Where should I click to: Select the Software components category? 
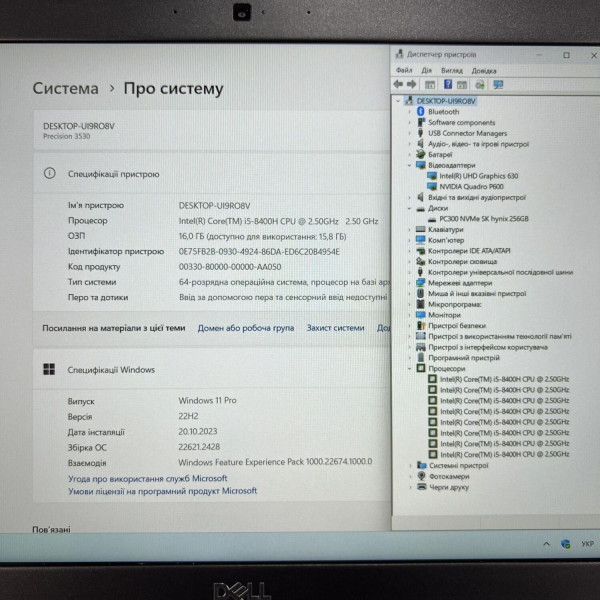(461, 122)
